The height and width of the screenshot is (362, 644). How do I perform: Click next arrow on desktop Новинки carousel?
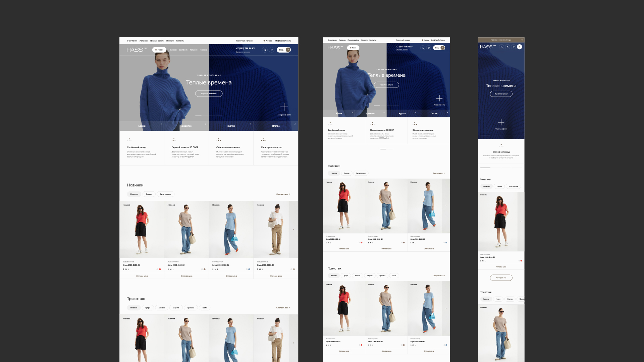tap(293, 229)
